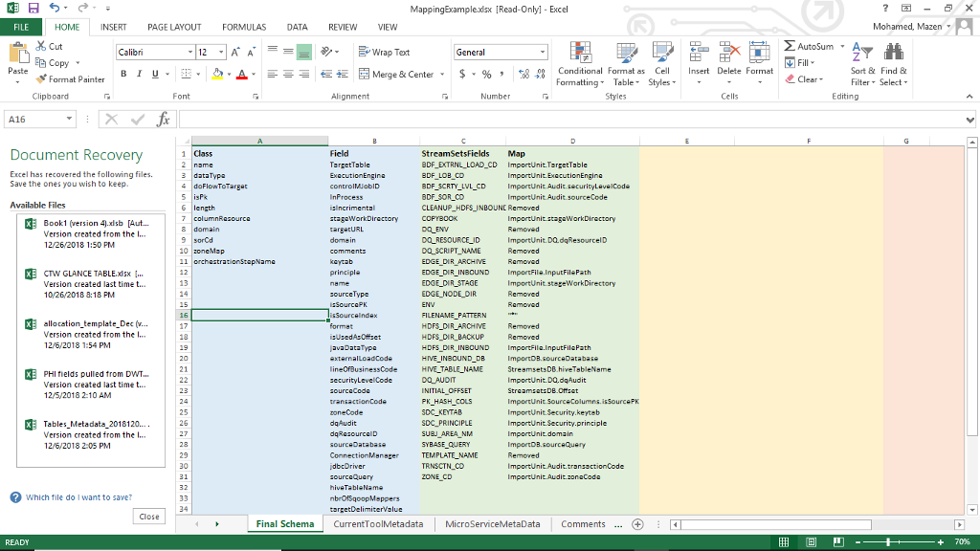The image size is (980, 551).
Task: Open the General number format dropdown
Action: [x=539, y=50]
